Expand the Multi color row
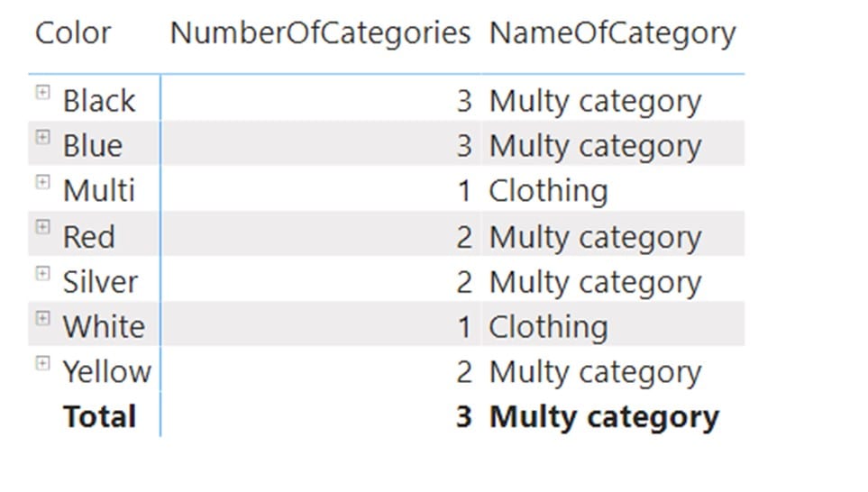This screenshot has height=492, width=868. click(42, 182)
